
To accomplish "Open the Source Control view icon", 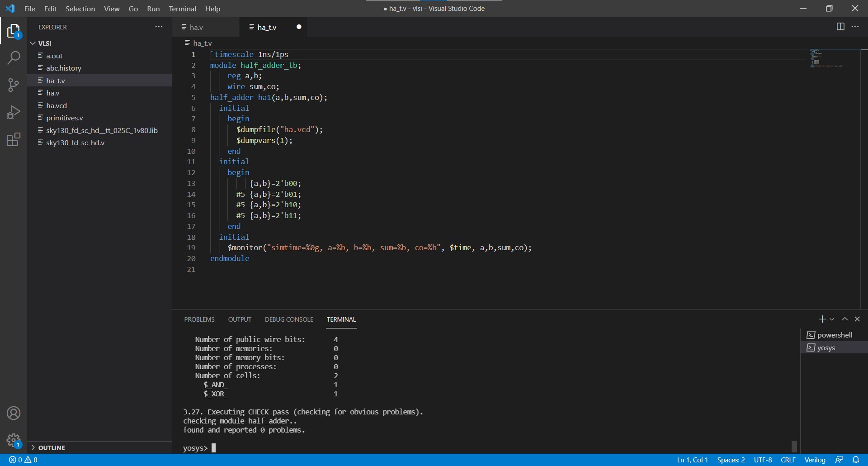I will coord(14,85).
